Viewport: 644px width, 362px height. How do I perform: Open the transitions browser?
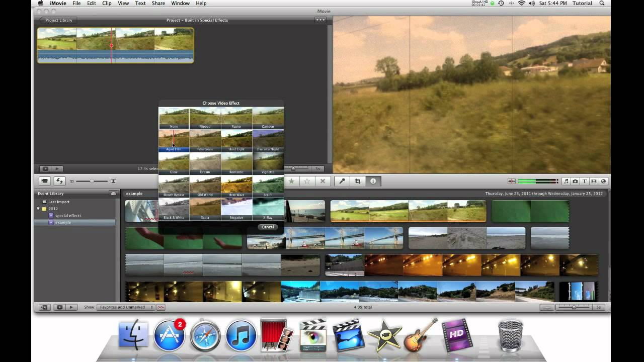pos(594,181)
